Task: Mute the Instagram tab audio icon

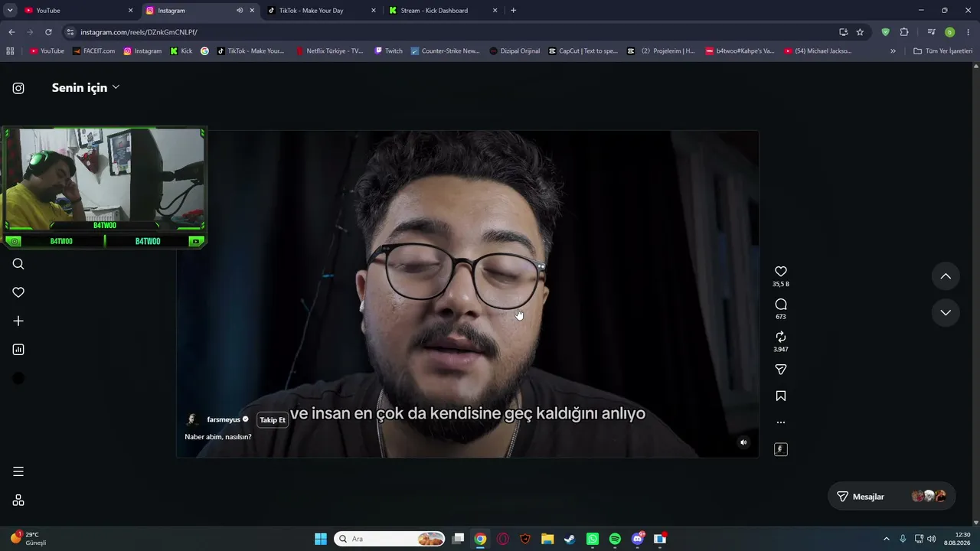Action: [x=240, y=11]
